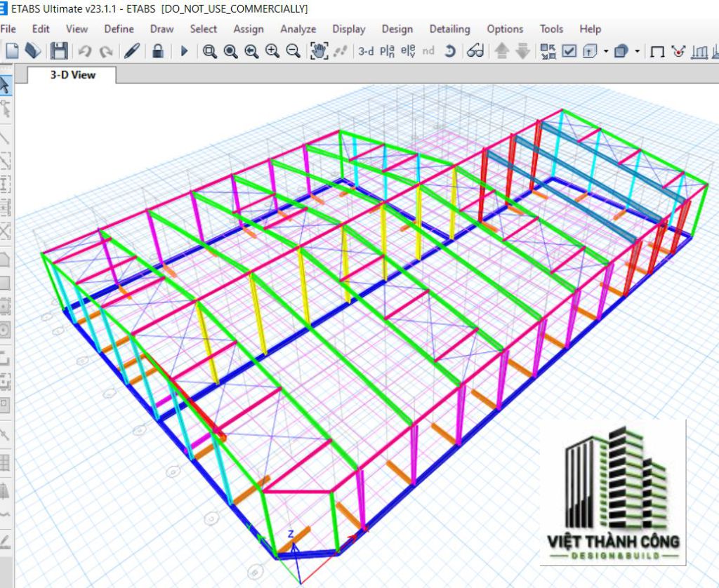The width and height of the screenshot is (719, 588).
Task: Select the Rubber Band Zoom tool
Action: [209, 51]
